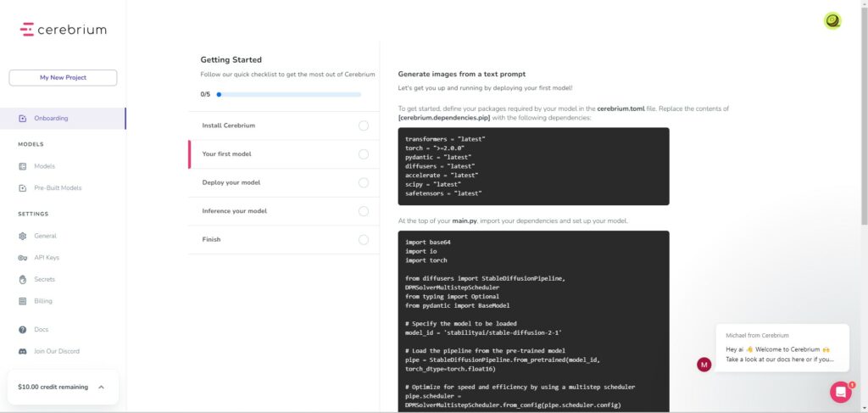Open API Keys page
The image size is (868, 413).
tap(47, 258)
